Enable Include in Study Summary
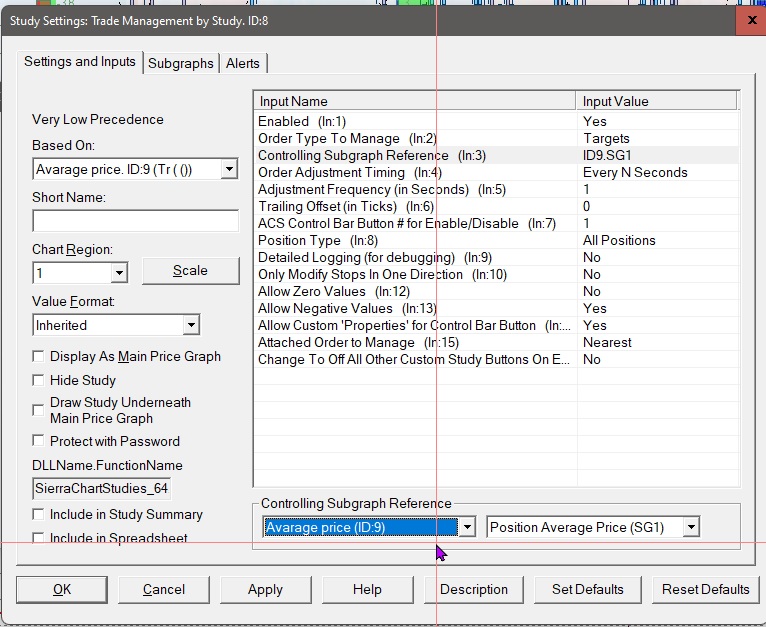Image resolution: width=766 pixels, height=627 pixels. tap(39, 515)
